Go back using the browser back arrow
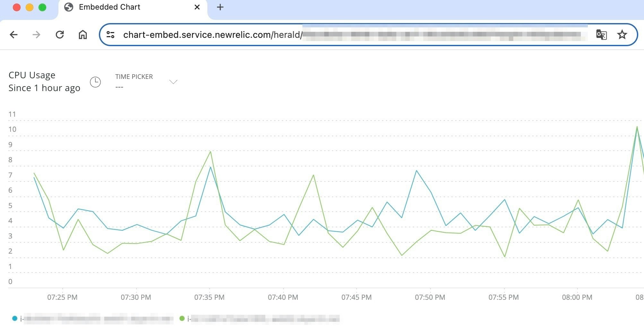This screenshot has width=644, height=336. 13,35
